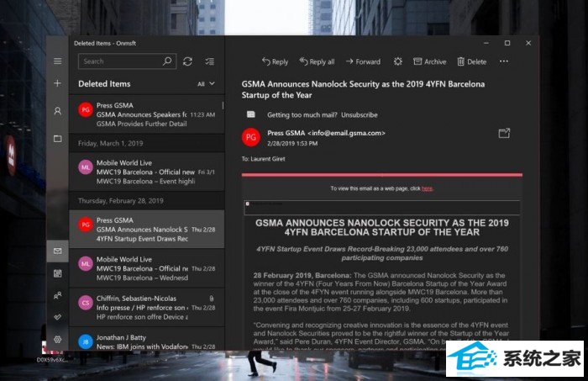The height and width of the screenshot is (381, 588).
Task: Toggle light theme sun icon in toolbar
Action: coord(398,61)
